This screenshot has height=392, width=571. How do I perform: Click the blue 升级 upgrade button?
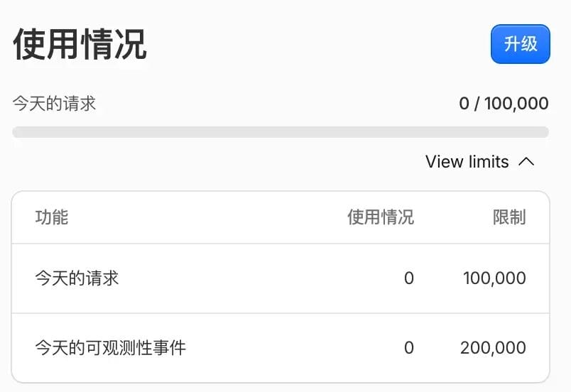pos(521,44)
